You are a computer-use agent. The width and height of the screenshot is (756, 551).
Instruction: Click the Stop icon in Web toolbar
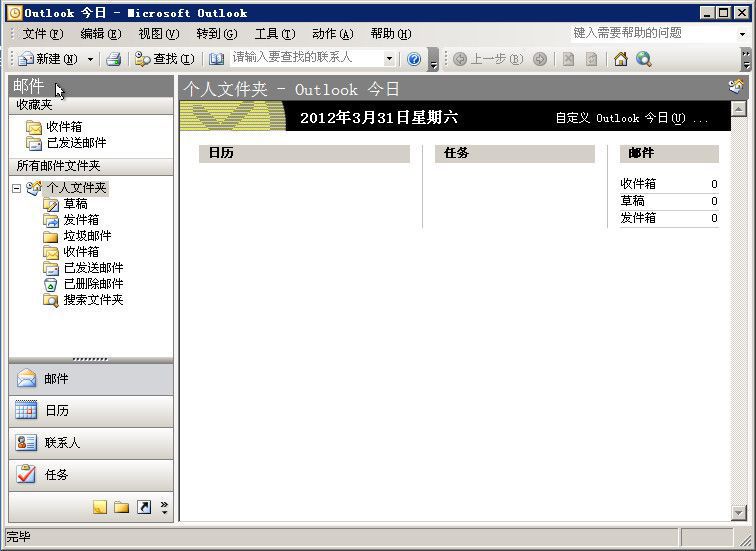[x=568, y=59]
